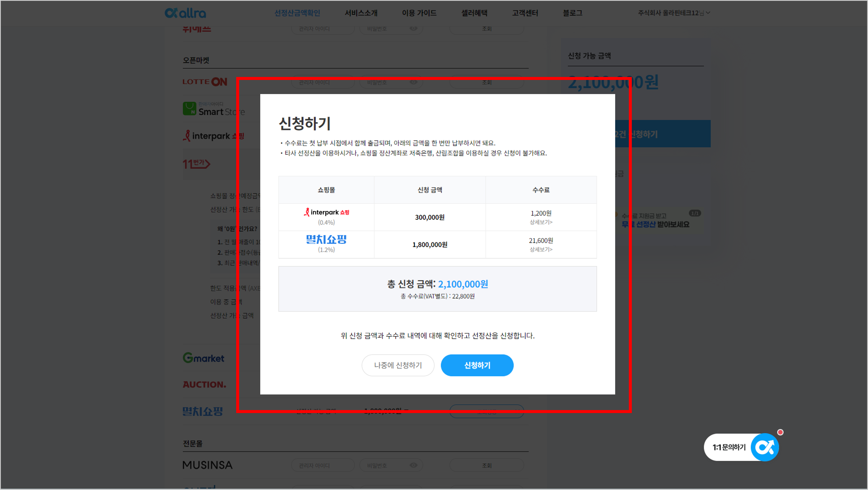
Task: Click the 멸치쇼핑 logo in background list
Action: point(202,412)
